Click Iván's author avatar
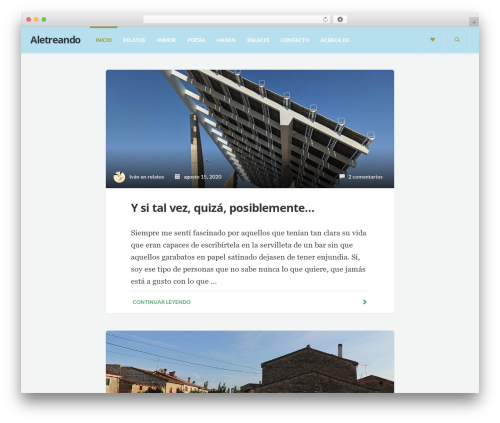 [119, 177]
